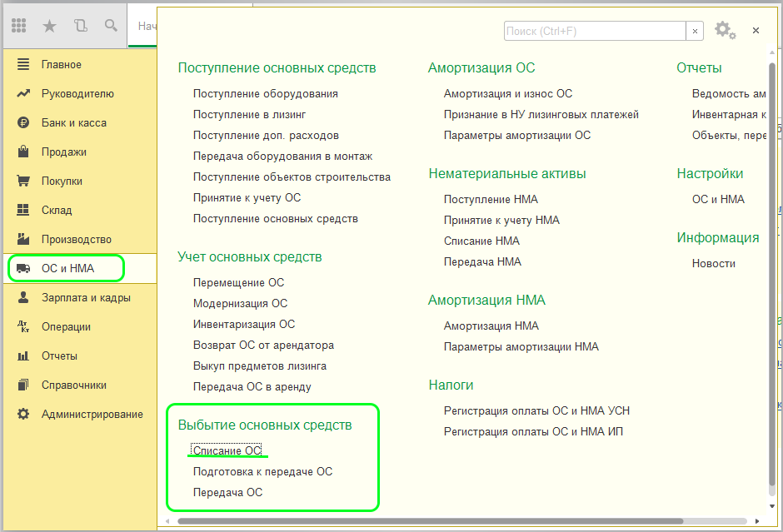Close the section menu panel
Screen dimensions: 783x532
click(756, 31)
